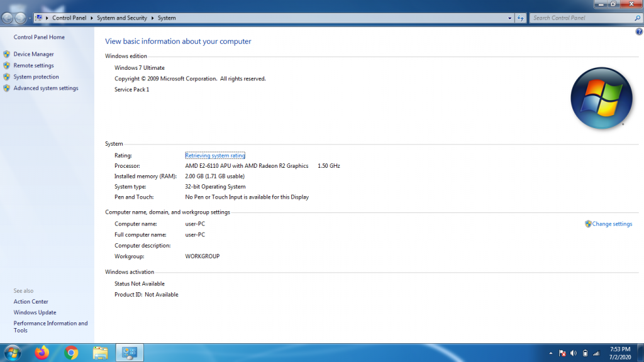The image size is (644, 362).
Task: Select WORKGROUP value text
Action: pos(202,256)
